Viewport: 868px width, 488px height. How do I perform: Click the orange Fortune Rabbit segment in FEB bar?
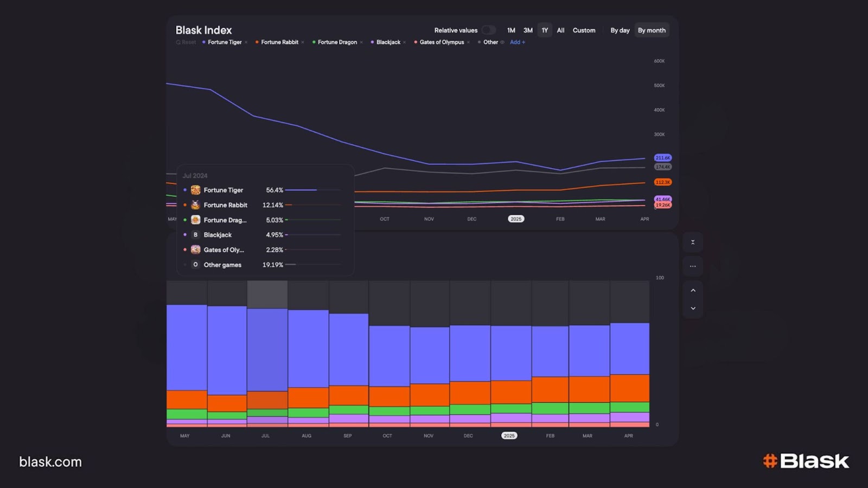(550, 389)
